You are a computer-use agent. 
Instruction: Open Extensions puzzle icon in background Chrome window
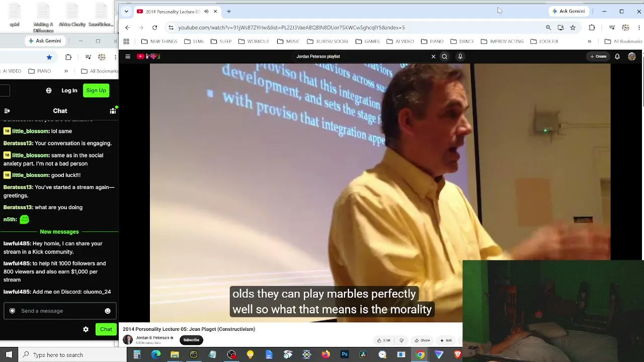pyautogui.click(x=68, y=57)
